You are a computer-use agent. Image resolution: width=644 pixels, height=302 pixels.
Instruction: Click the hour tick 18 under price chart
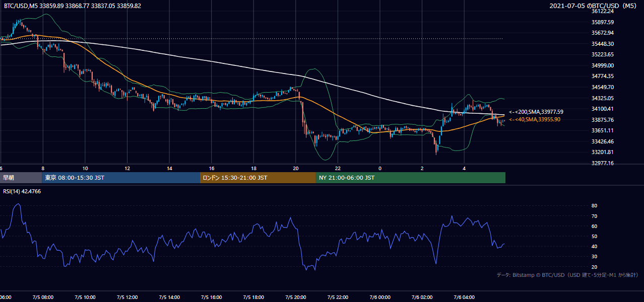click(x=253, y=169)
